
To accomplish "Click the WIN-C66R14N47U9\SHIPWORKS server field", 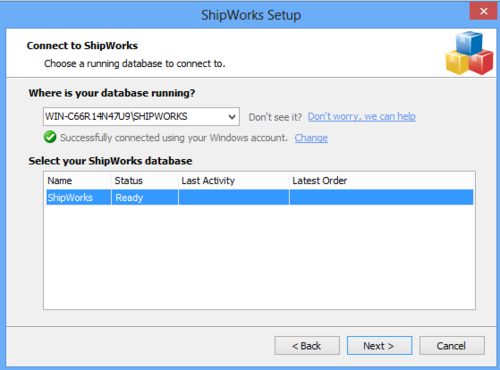I will 141,116.
